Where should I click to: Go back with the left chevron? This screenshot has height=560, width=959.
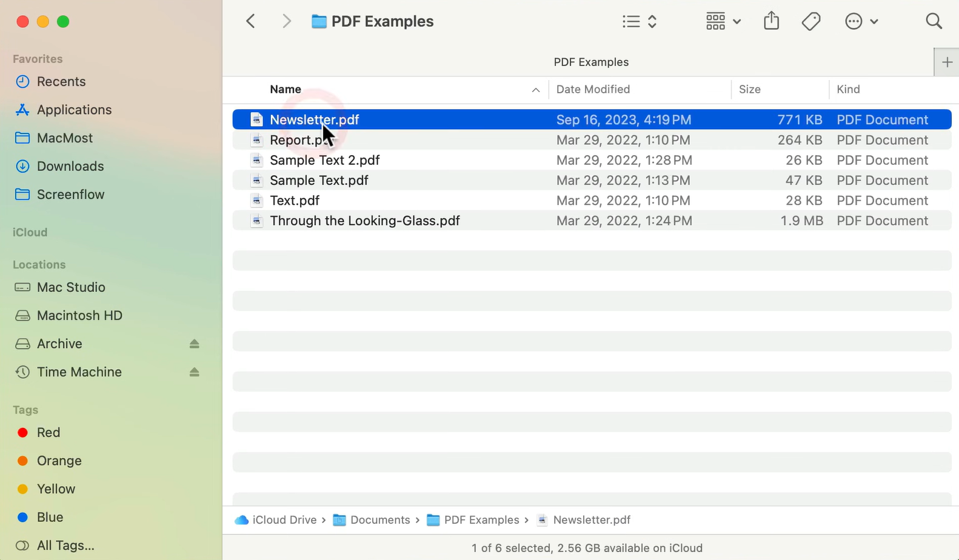pyautogui.click(x=250, y=21)
